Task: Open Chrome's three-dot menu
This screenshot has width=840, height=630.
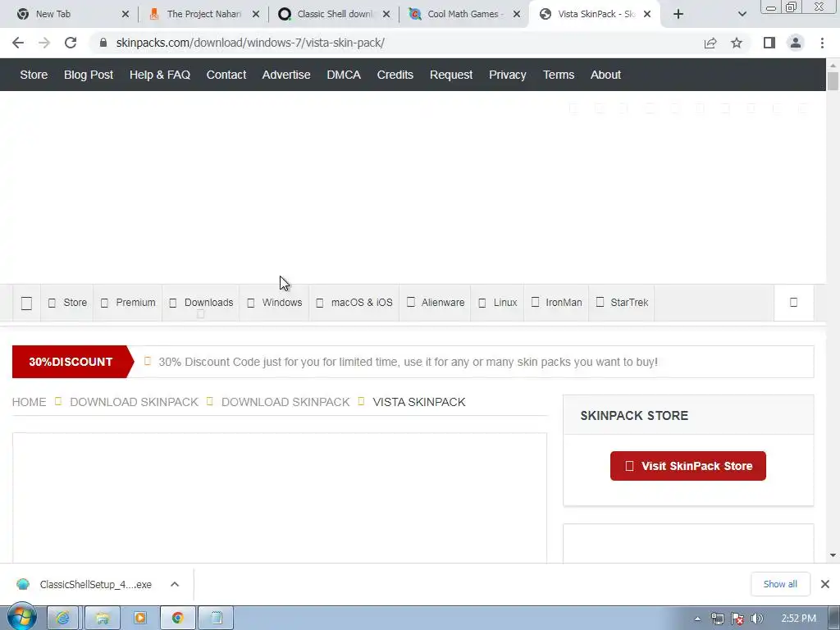Action: tap(822, 43)
